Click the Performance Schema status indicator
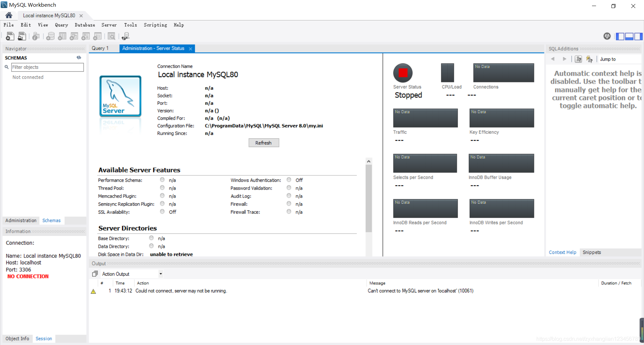644x345 pixels. tap(162, 180)
